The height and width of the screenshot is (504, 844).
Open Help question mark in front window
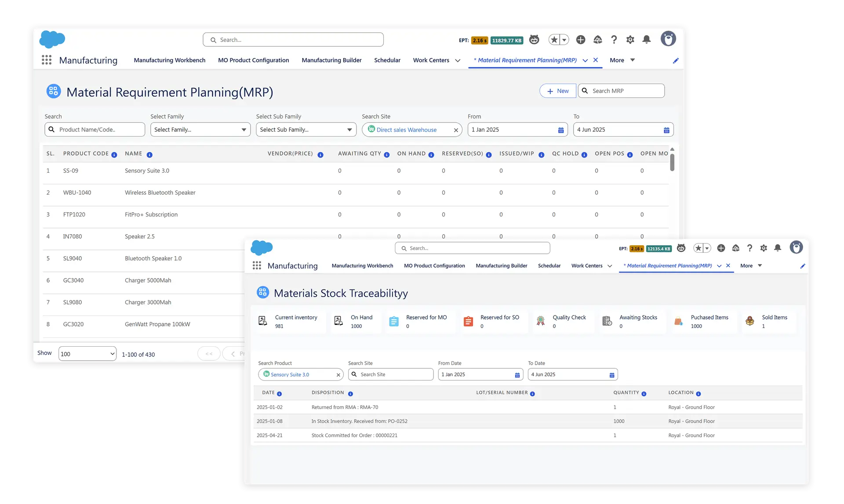coord(750,248)
